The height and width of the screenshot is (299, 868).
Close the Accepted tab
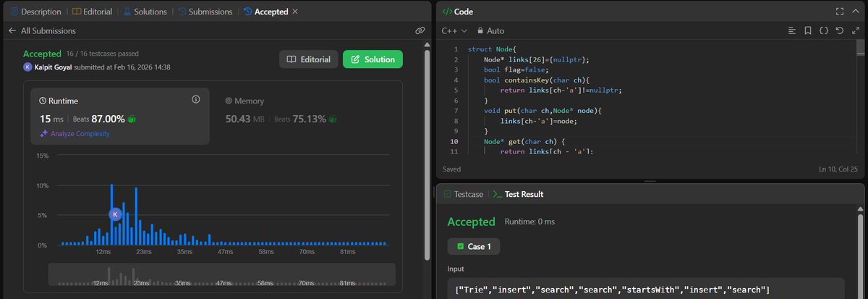click(x=294, y=12)
